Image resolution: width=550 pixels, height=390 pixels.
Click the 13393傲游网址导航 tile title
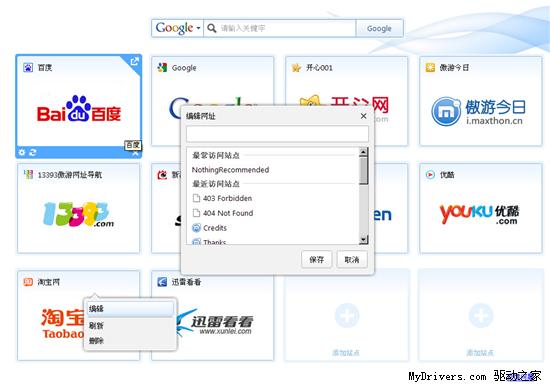pyautogui.click(x=70, y=175)
